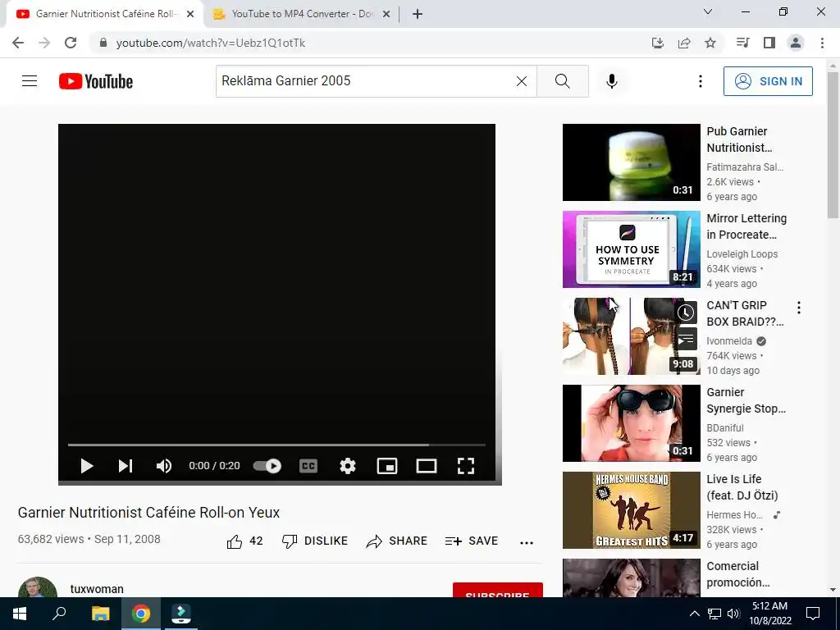
Task: Switch to theater mode
Action: click(427, 466)
